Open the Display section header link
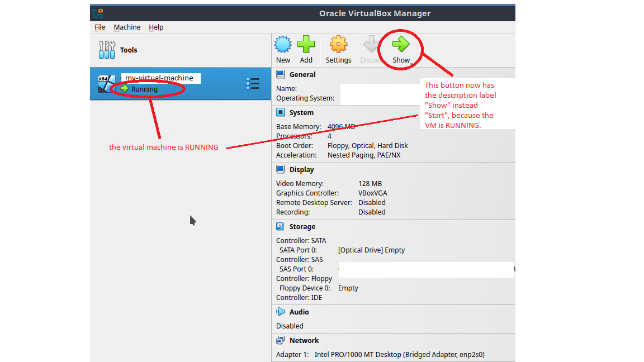The width and height of the screenshot is (644, 362). pos(301,170)
